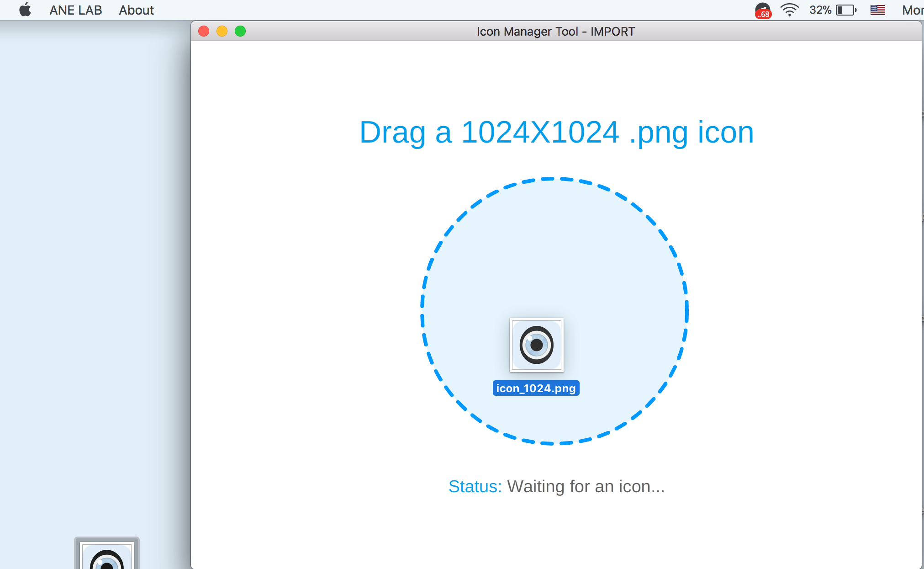This screenshot has width=924, height=569.
Task: Click the yellow minimize button
Action: coord(222,31)
